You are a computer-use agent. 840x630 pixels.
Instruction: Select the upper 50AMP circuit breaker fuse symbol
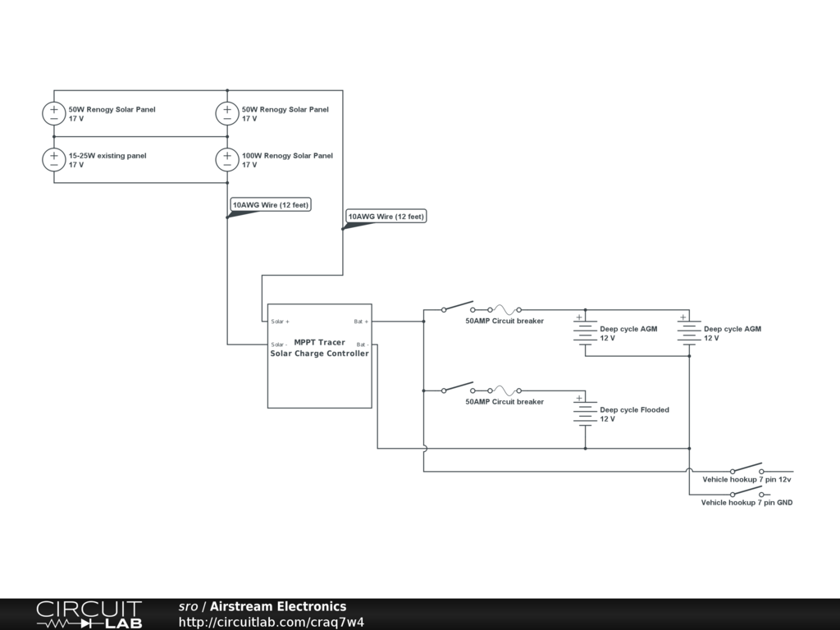[x=504, y=309]
